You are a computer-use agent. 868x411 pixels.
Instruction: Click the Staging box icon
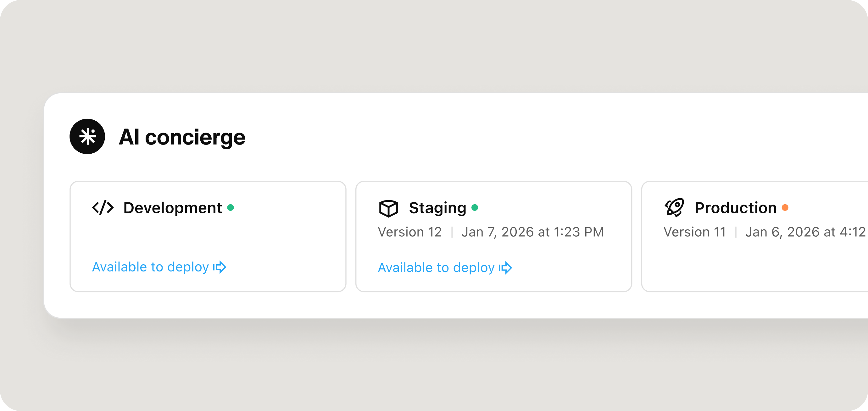point(388,208)
